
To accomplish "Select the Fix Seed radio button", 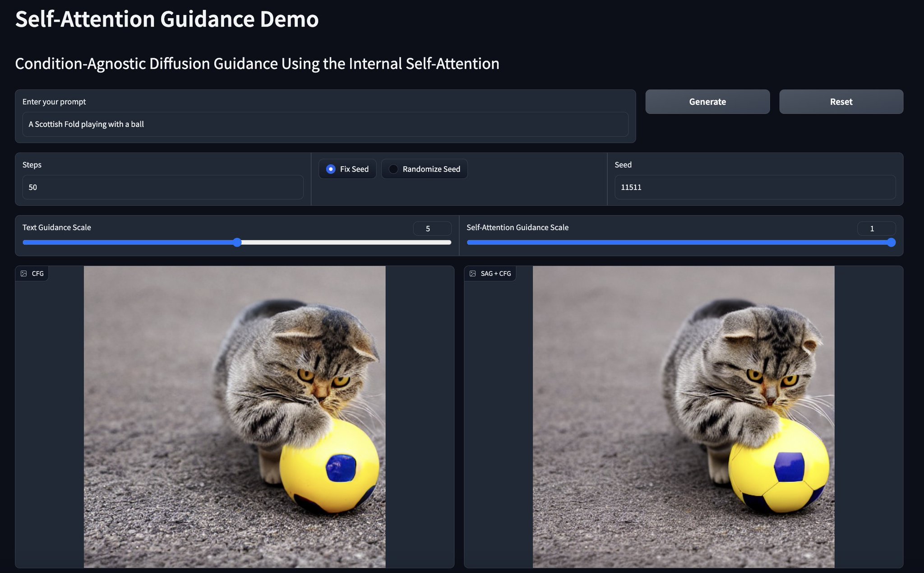I will (x=331, y=169).
